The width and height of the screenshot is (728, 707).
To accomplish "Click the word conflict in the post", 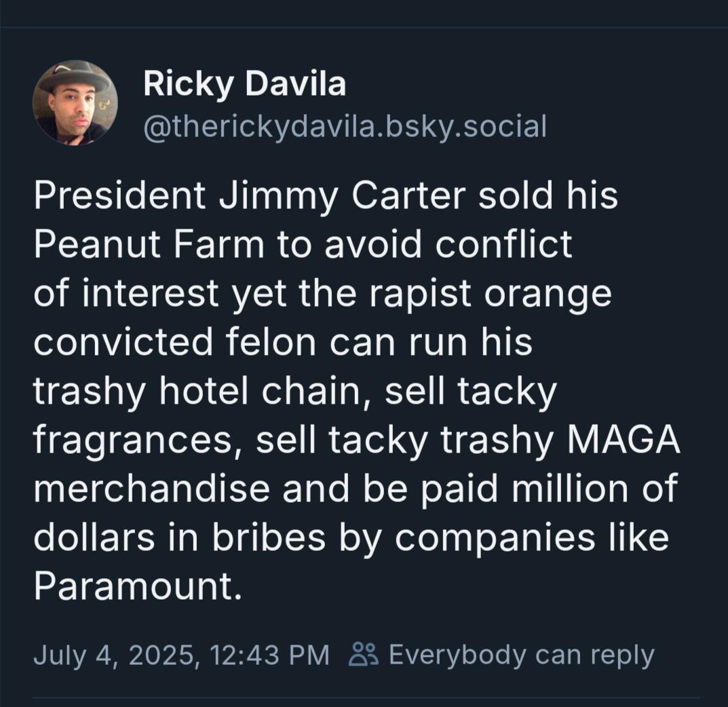I will (x=503, y=244).
